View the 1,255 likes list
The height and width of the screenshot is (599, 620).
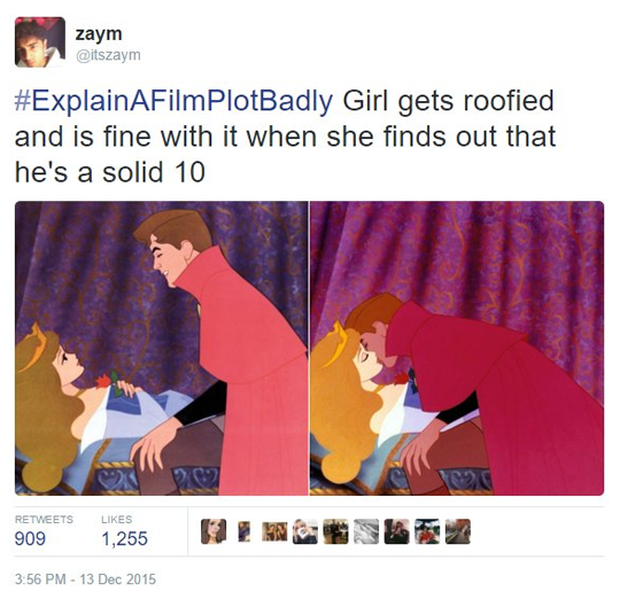point(125,539)
